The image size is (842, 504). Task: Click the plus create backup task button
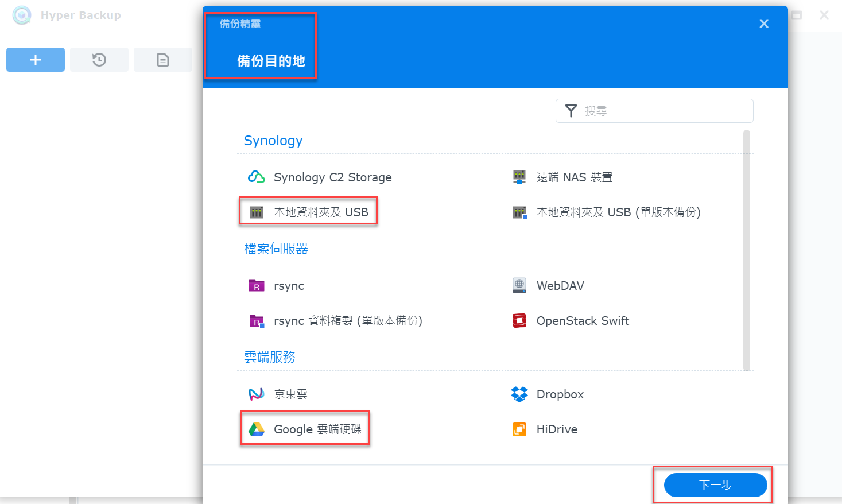(x=36, y=60)
